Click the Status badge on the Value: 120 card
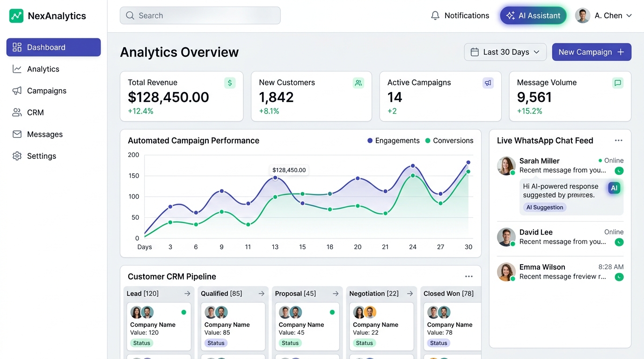Viewport: 644px width, 359px height. point(142,343)
